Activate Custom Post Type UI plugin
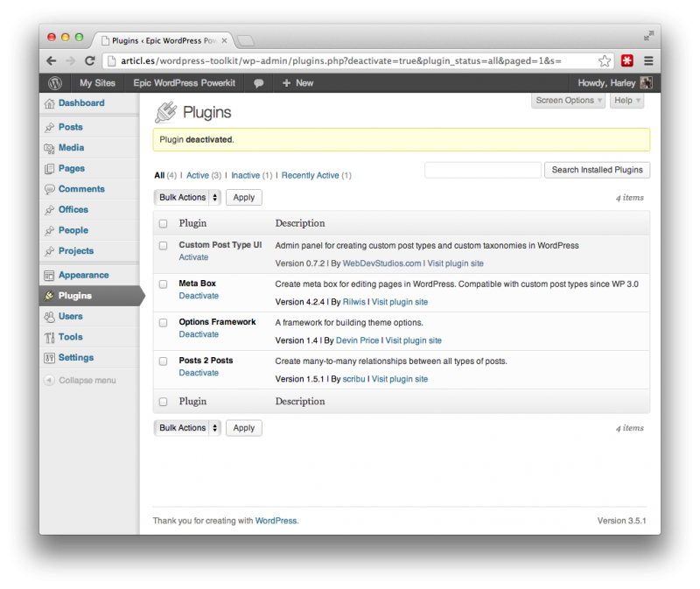The image size is (700, 589). [x=193, y=257]
